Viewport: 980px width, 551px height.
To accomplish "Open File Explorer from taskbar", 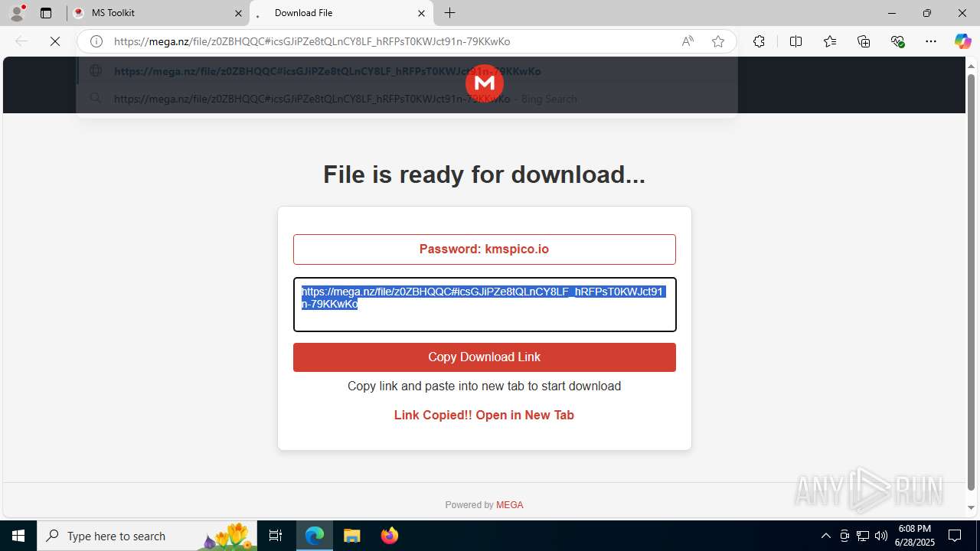I will pyautogui.click(x=351, y=536).
